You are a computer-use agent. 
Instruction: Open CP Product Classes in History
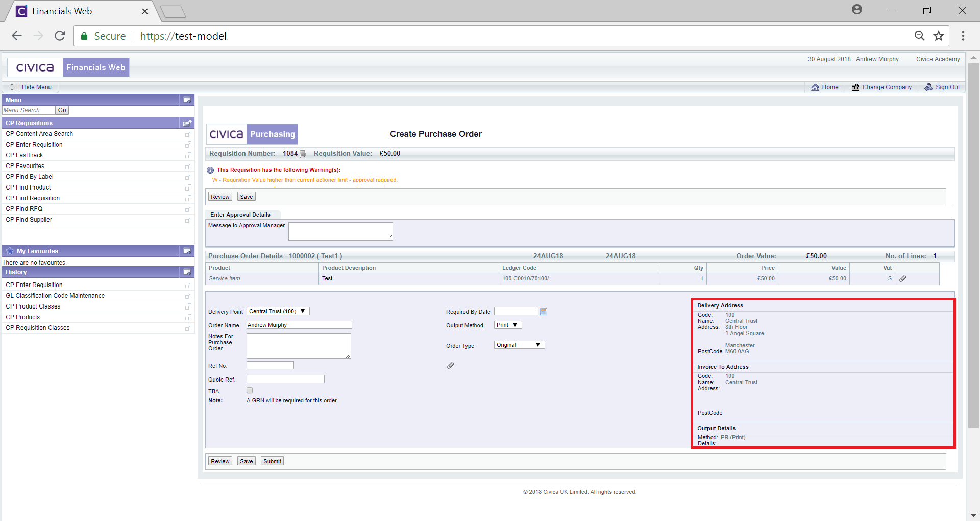tap(33, 306)
